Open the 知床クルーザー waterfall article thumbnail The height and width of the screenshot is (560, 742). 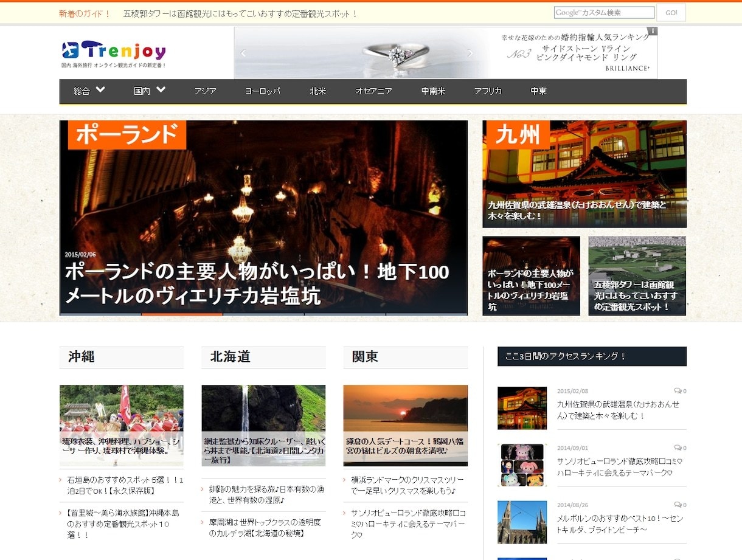pyautogui.click(x=263, y=426)
